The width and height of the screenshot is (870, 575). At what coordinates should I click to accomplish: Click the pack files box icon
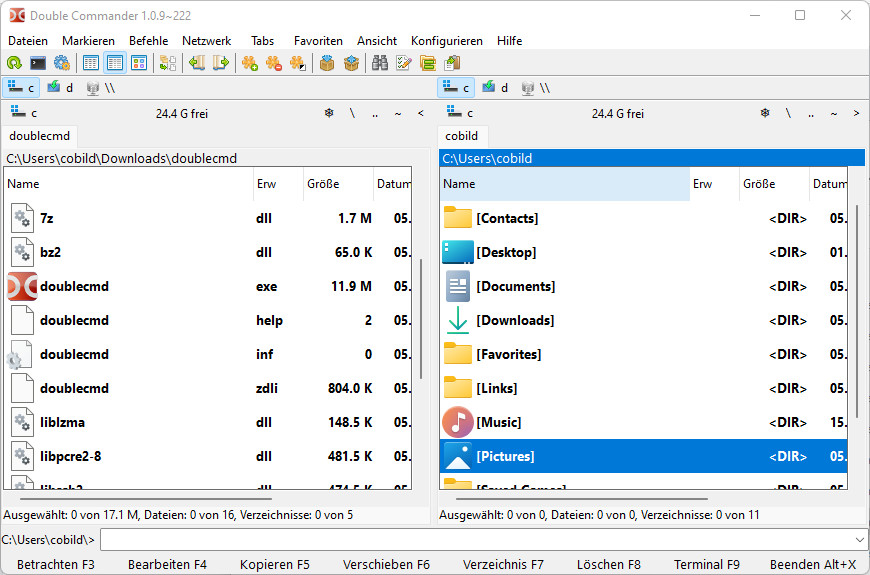click(327, 63)
